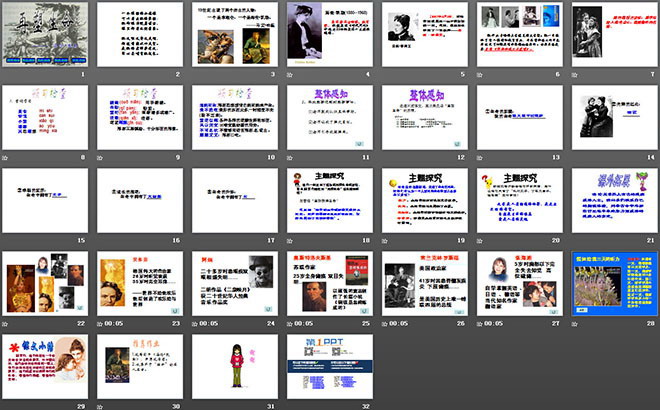Select slide 14 with black-and-white photo
Screen dimensions: 660x410
[612, 118]
